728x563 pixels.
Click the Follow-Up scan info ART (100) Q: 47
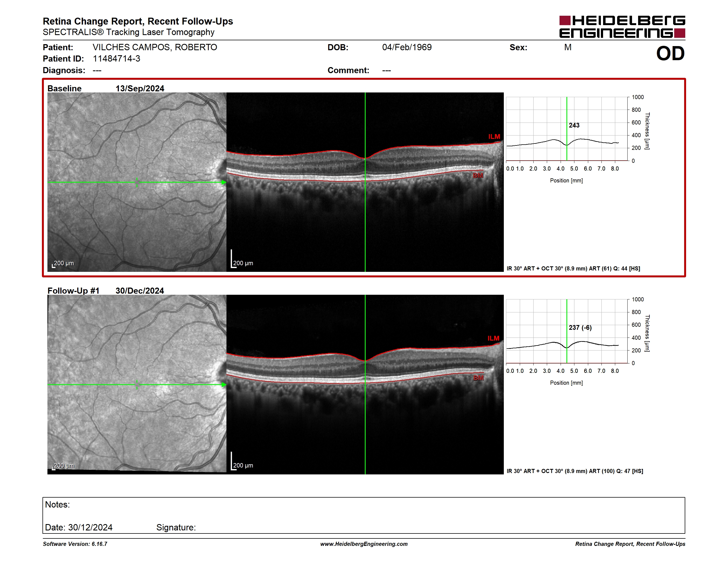(x=575, y=471)
